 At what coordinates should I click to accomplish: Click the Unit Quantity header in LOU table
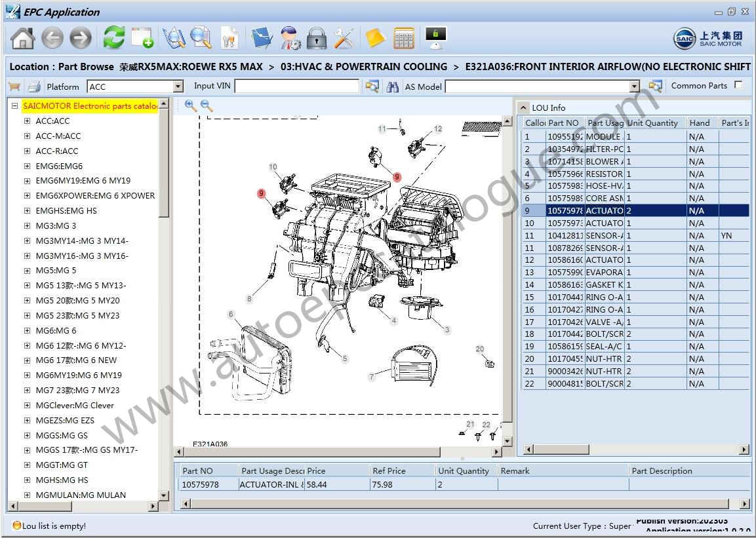click(656, 123)
